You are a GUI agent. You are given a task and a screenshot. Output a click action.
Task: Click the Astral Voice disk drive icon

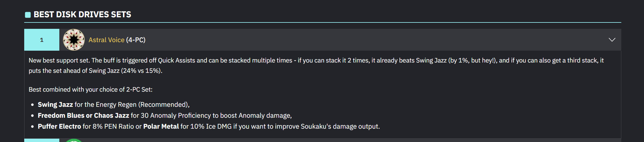(74, 40)
